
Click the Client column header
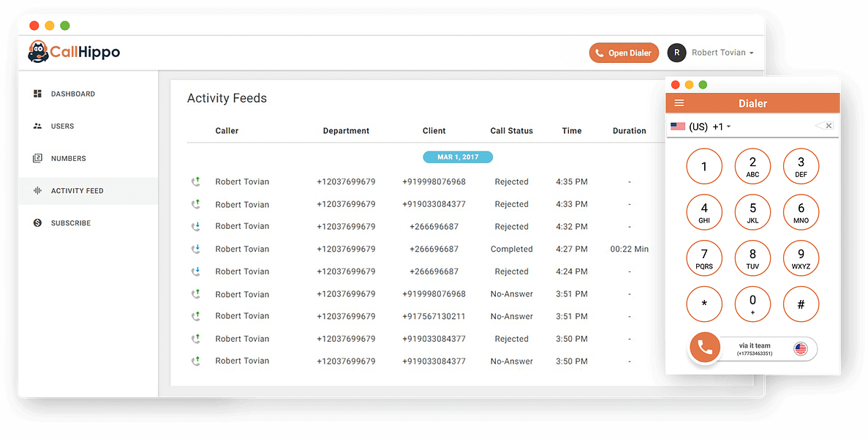coord(434,131)
